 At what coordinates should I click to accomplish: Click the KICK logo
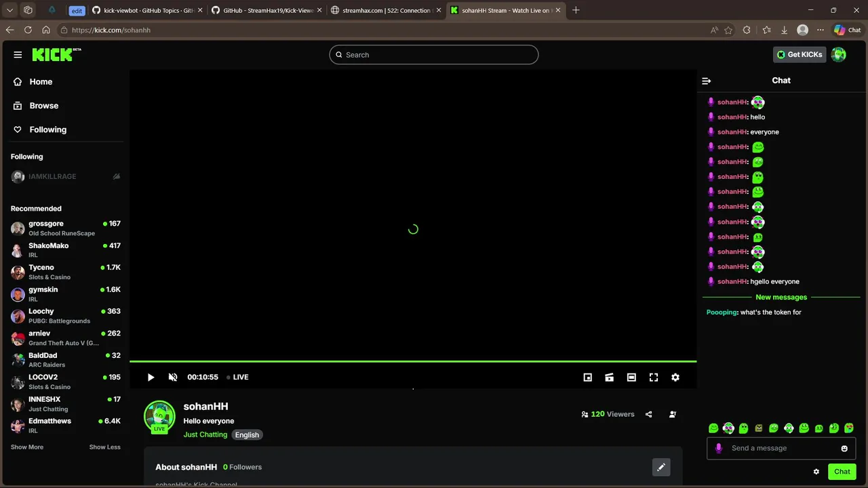56,54
